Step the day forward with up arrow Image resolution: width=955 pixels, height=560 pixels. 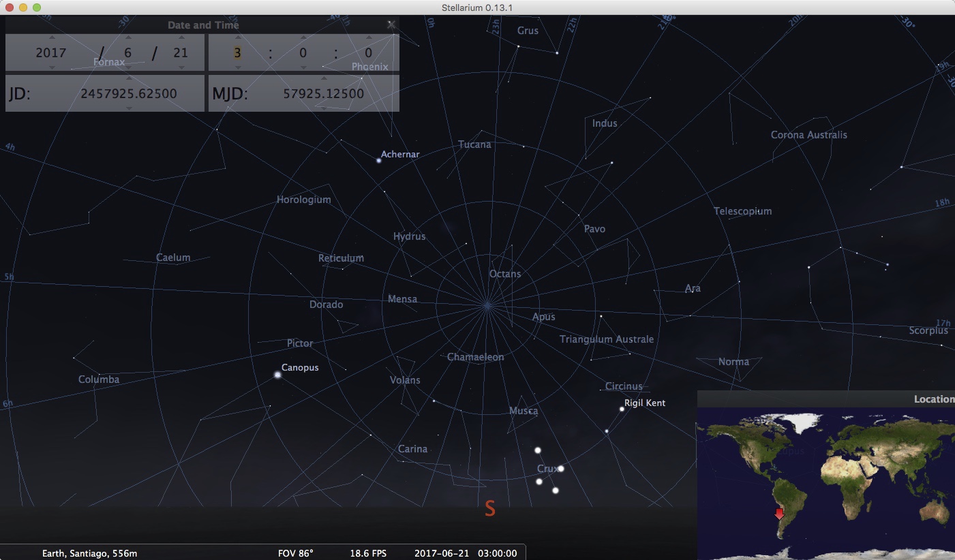point(181,37)
